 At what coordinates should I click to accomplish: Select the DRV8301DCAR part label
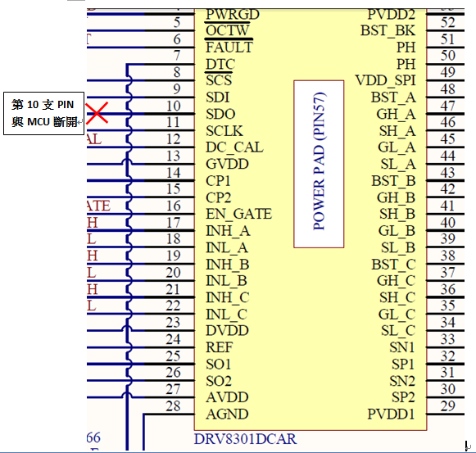245,439
